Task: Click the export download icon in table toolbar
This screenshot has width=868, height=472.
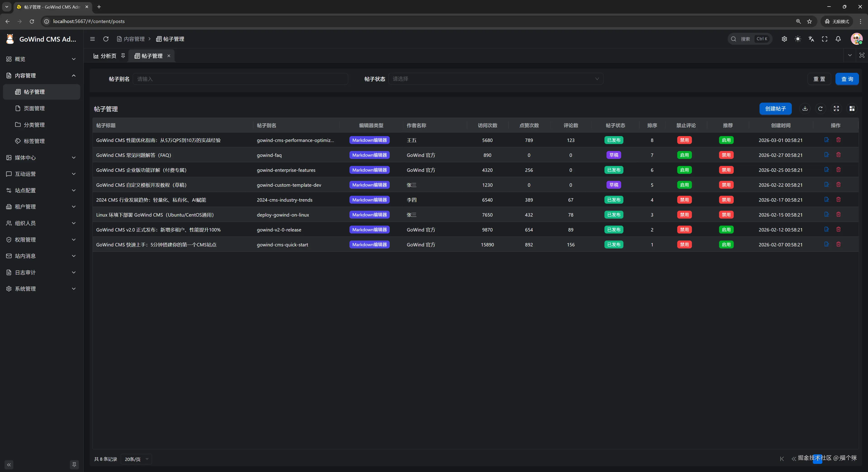Action: (805, 109)
